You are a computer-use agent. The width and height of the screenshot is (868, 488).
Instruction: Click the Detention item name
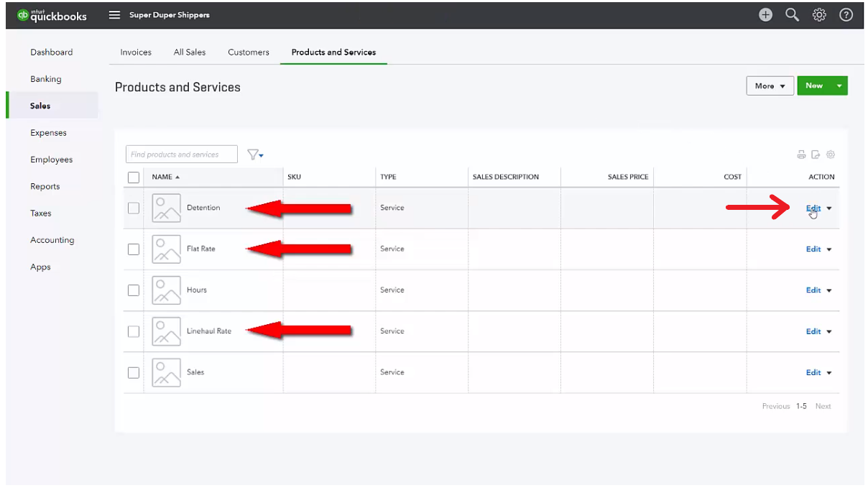[203, 208]
